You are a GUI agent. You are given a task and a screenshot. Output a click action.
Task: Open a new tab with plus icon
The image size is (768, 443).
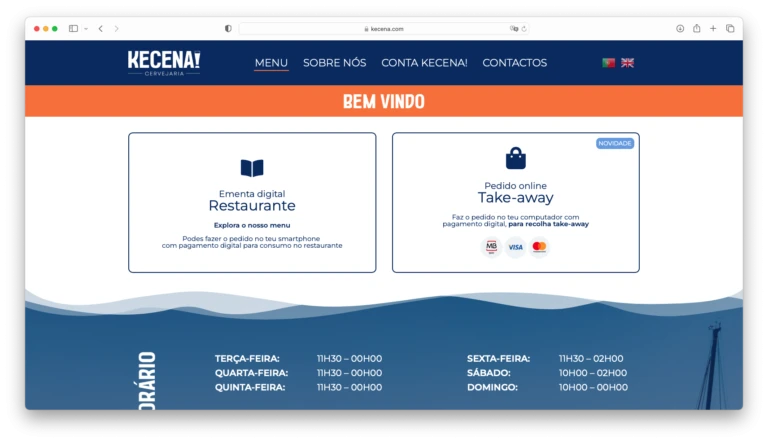713,29
